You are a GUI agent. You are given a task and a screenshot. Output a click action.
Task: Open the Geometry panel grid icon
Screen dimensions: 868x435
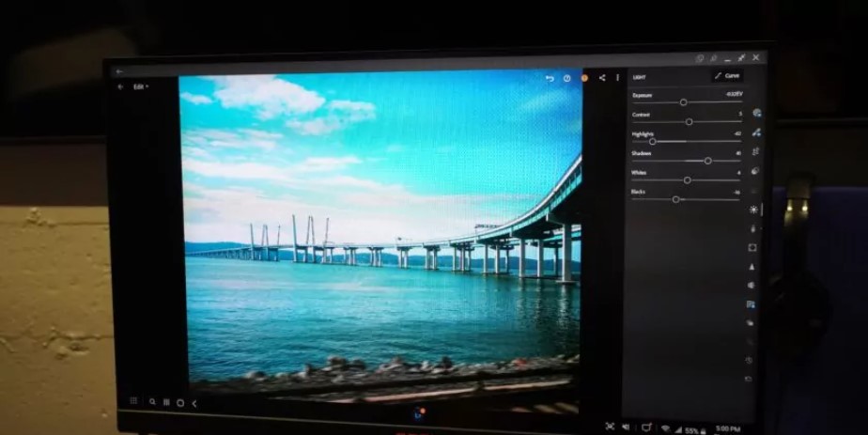751,304
